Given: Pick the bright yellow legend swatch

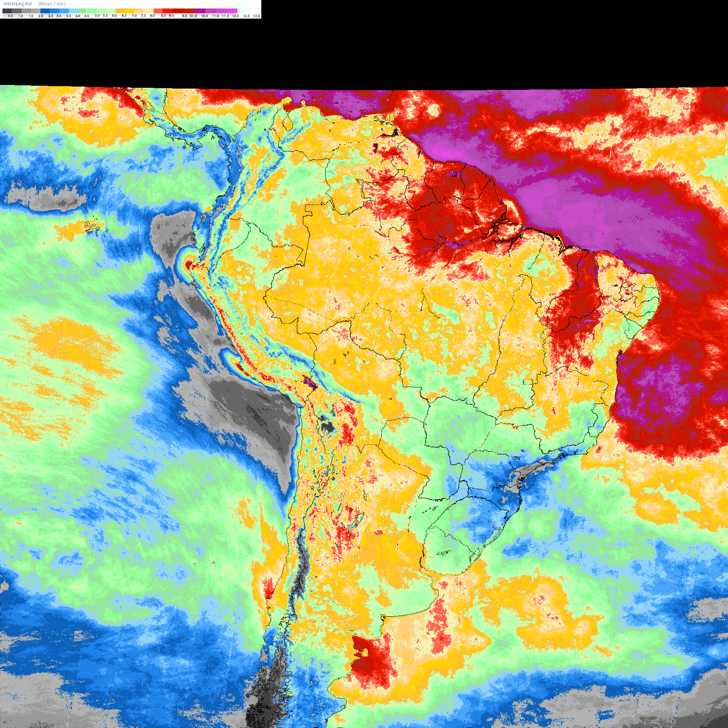Looking at the screenshot, I should pos(130,11).
